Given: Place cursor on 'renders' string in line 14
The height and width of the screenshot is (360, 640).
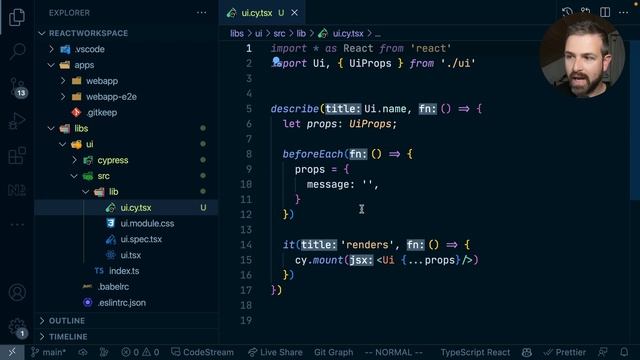Looking at the screenshot, I should coord(367,244).
